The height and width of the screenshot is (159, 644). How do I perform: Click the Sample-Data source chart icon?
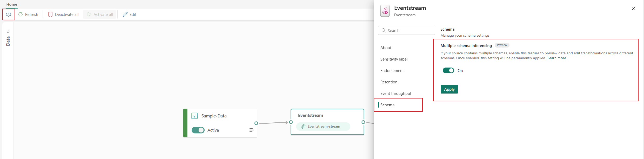tap(194, 116)
